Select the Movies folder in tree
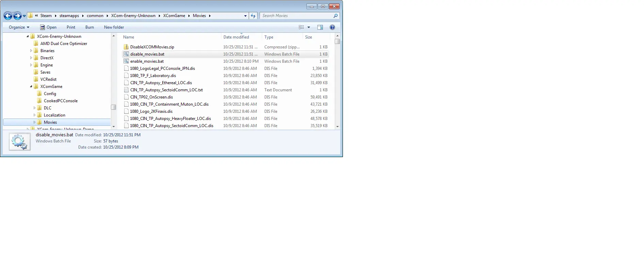The width and height of the screenshot is (644, 260). [x=50, y=122]
